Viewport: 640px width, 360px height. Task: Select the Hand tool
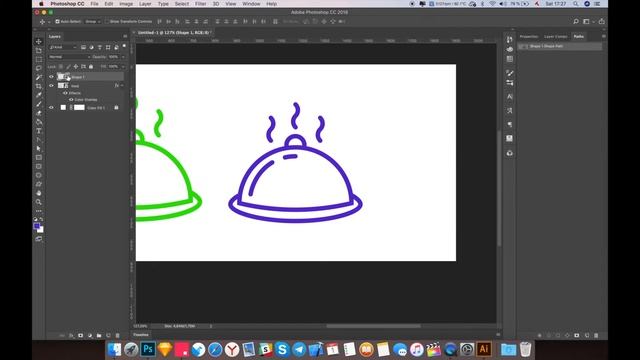(x=39, y=193)
